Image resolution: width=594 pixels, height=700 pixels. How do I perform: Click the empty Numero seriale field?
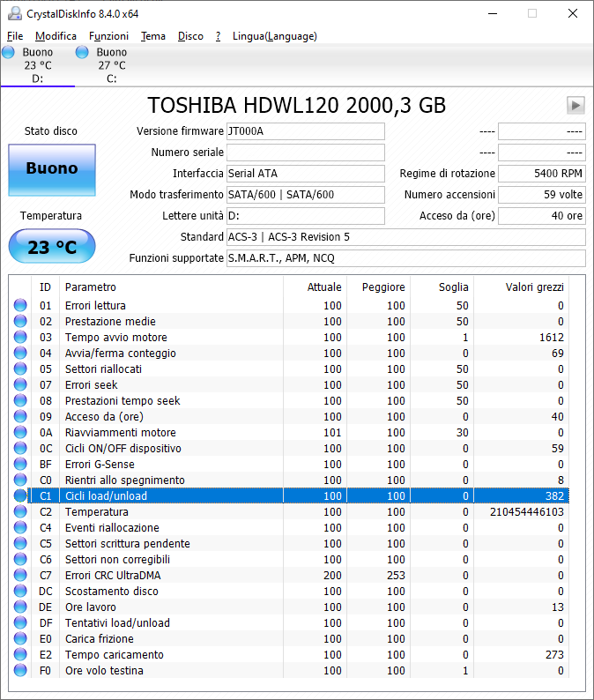point(306,153)
